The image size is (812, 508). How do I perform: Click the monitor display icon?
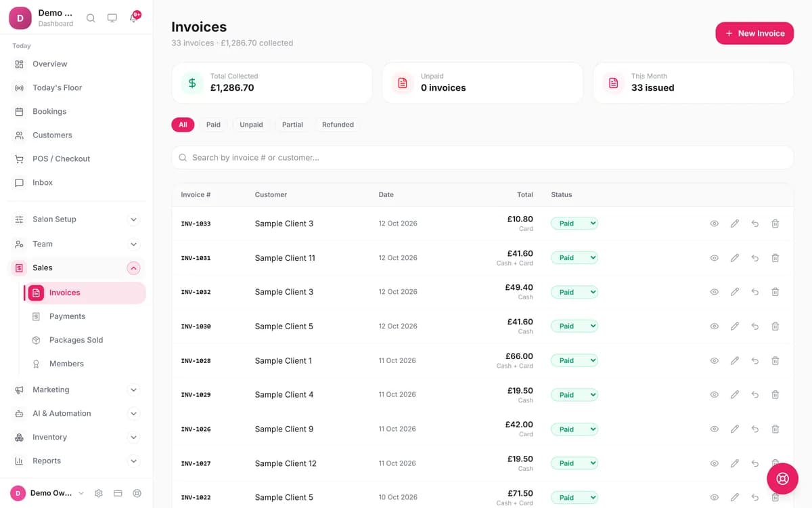tap(112, 18)
